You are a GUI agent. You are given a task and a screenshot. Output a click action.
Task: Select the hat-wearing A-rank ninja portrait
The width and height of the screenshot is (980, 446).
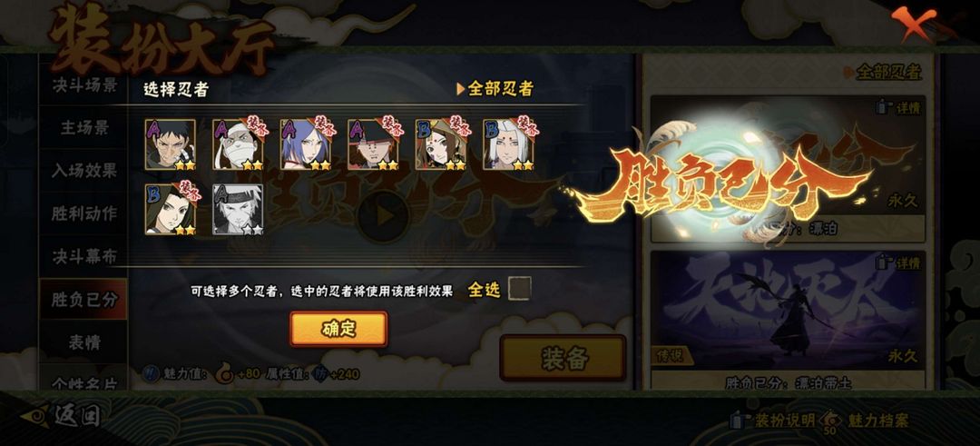click(373, 144)
